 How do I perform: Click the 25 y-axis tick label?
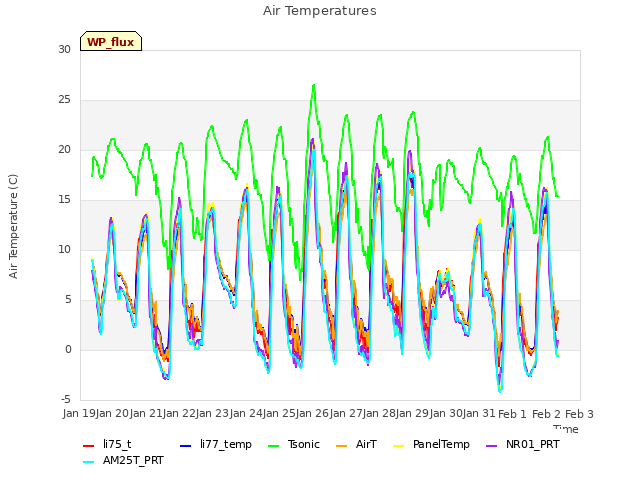coord(64,100)
